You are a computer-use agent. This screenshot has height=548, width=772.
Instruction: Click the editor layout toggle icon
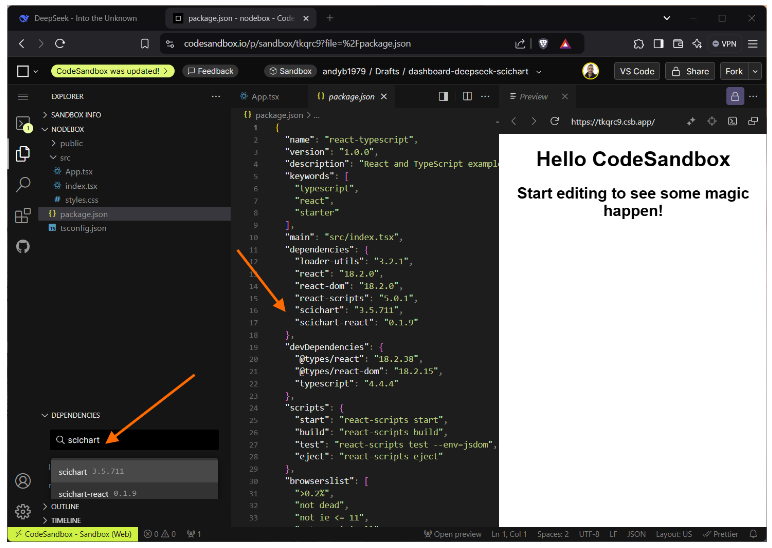click(x=443, y=97)
